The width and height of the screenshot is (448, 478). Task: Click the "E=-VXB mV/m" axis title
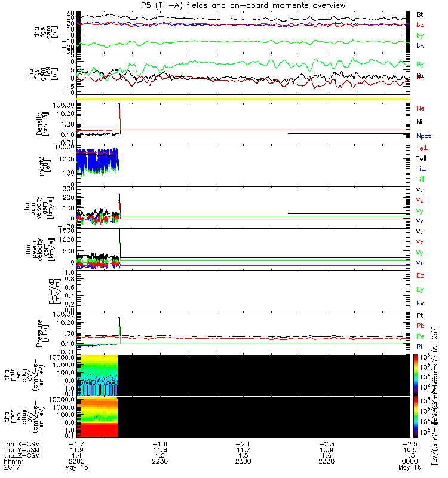55,291
